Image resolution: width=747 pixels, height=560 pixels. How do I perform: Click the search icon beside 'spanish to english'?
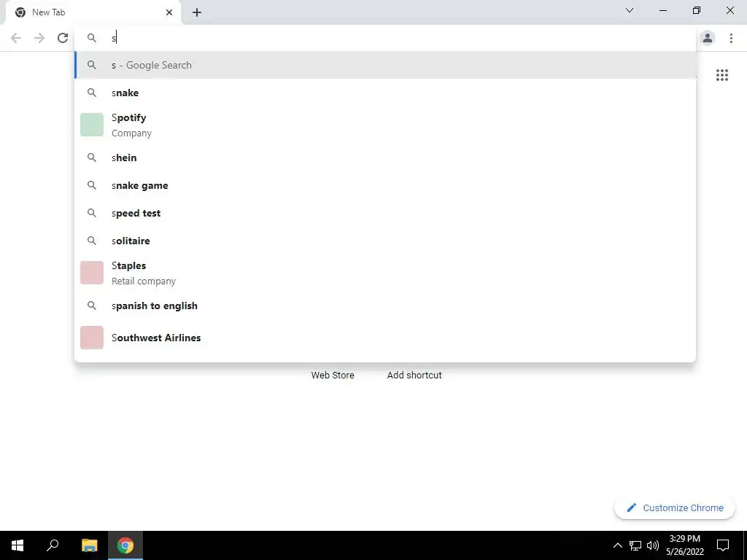(x=92, y=306)
